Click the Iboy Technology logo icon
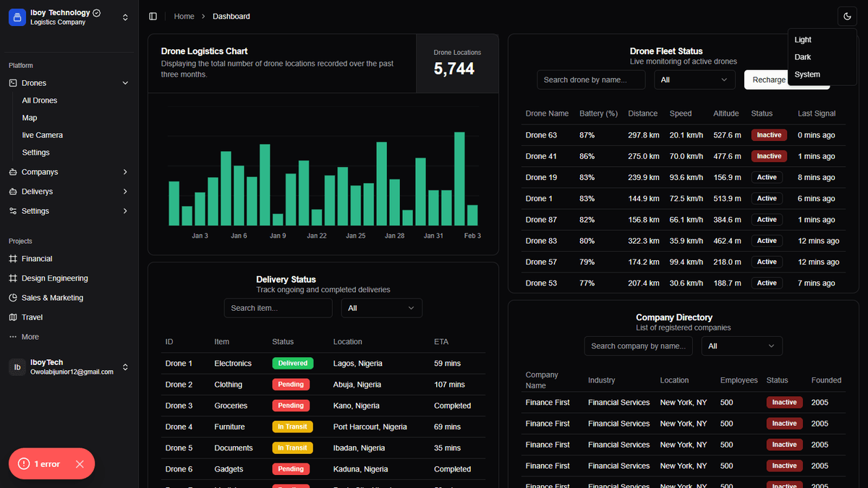The width and height of the screenshot is (868, 488). pos(17,17)
